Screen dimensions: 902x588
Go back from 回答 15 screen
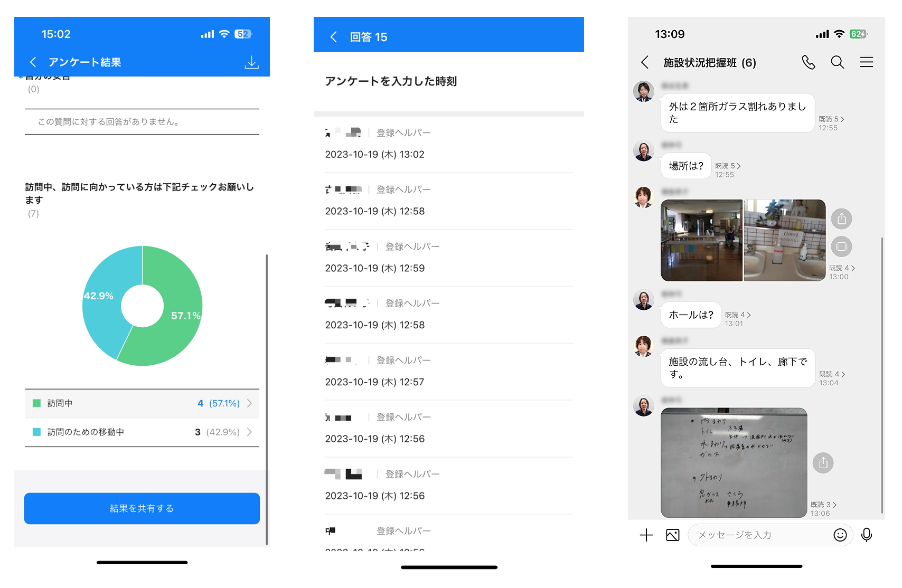coord(333,37)
